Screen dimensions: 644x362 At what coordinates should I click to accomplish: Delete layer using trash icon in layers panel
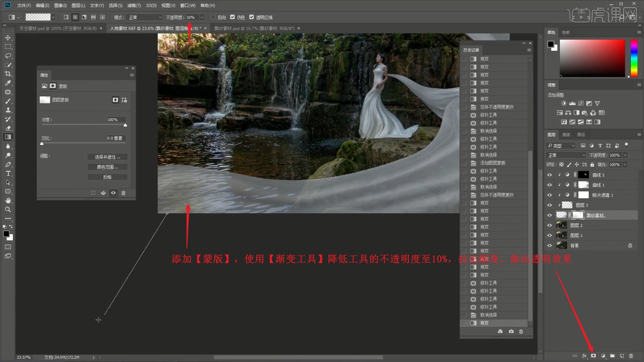coord(631,356)
